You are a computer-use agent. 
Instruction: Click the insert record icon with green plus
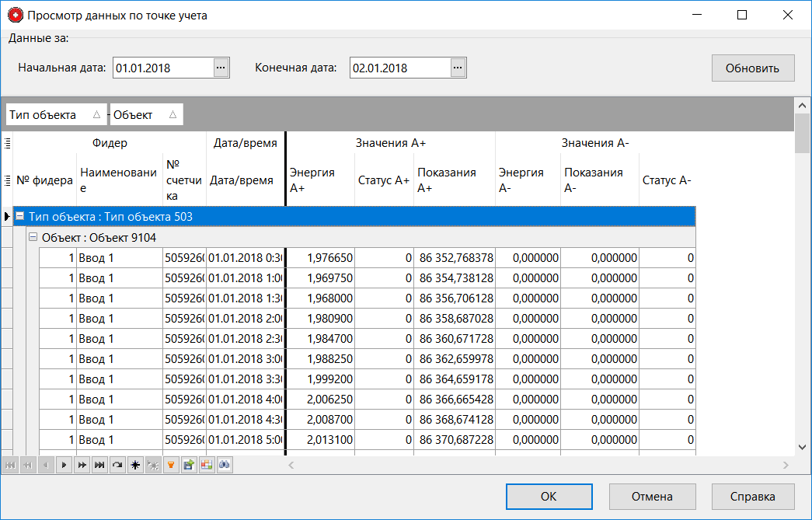(x=189, y=465)
